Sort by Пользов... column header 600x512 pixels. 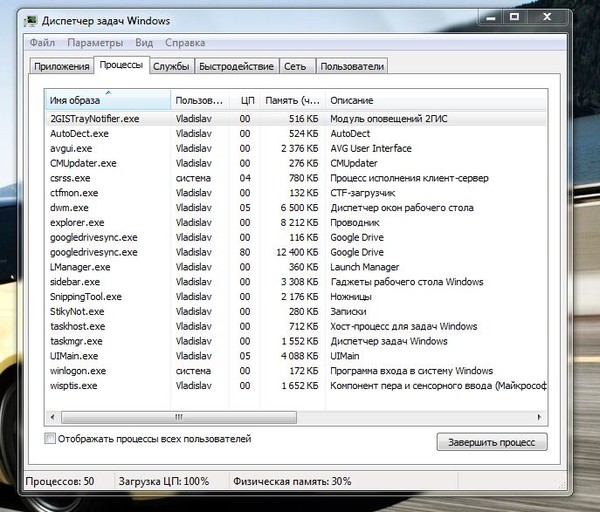click(x=199, y=100)
